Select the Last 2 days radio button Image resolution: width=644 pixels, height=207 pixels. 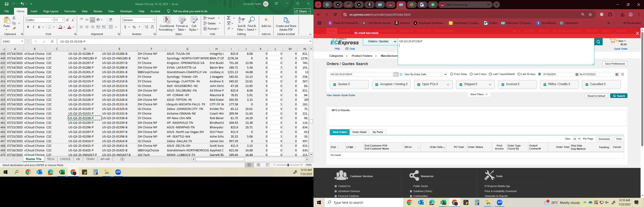[x=471, y=74]
